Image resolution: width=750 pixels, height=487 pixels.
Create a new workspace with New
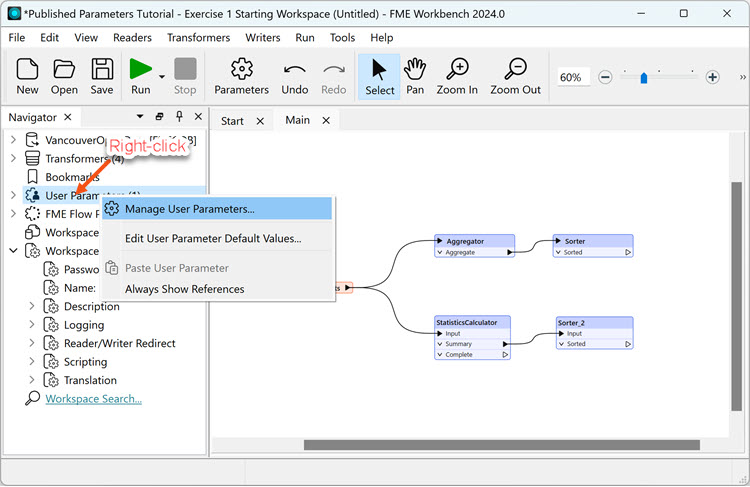(x=27, y=77)
